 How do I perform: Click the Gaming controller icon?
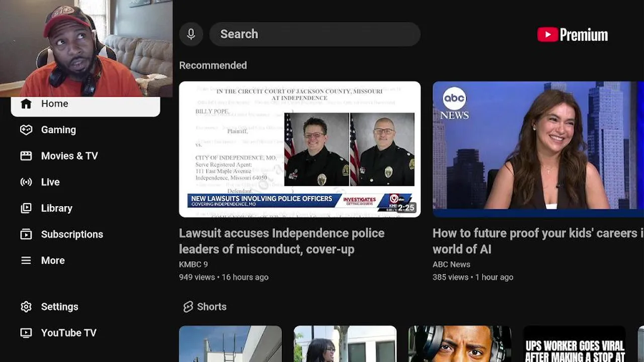[26, 130]
